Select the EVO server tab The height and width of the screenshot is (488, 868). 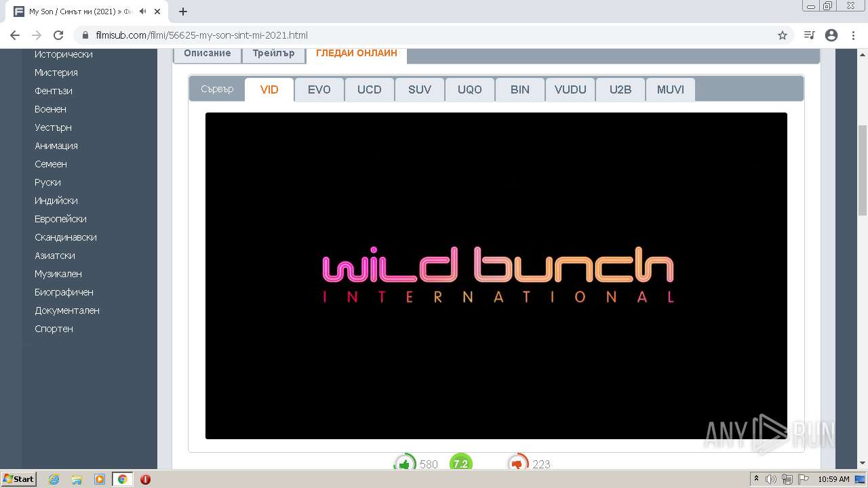(x=319, y=89)
